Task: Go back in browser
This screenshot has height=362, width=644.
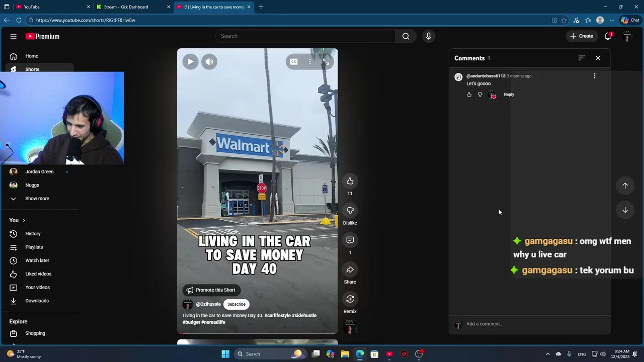Action: pyautogui.click(x=7, y=20)
